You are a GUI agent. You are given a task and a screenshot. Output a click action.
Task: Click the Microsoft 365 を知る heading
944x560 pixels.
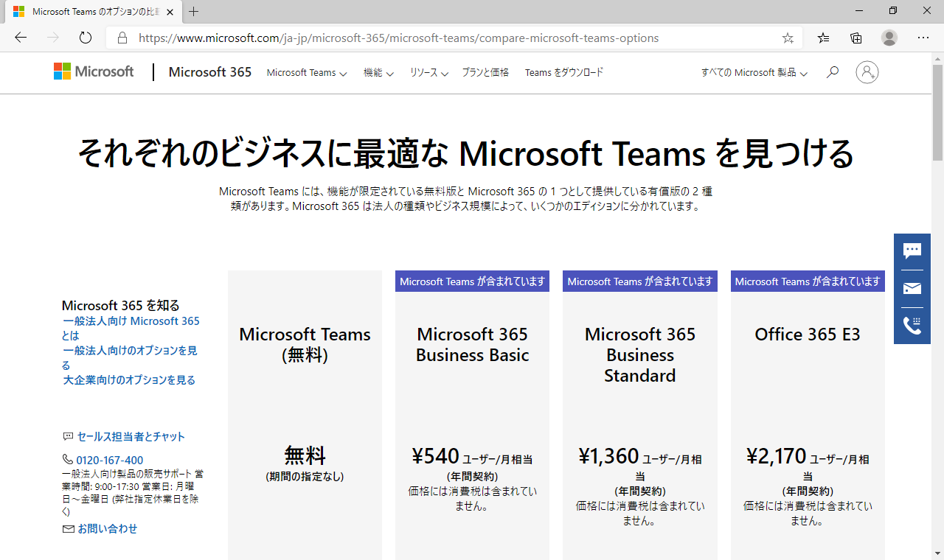[121, 305]
